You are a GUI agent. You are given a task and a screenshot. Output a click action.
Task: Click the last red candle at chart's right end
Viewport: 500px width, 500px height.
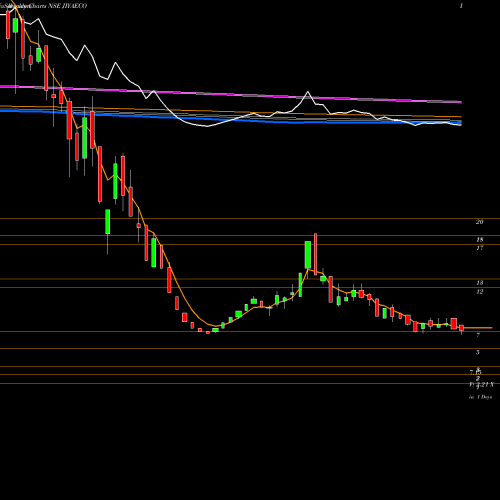461,329
